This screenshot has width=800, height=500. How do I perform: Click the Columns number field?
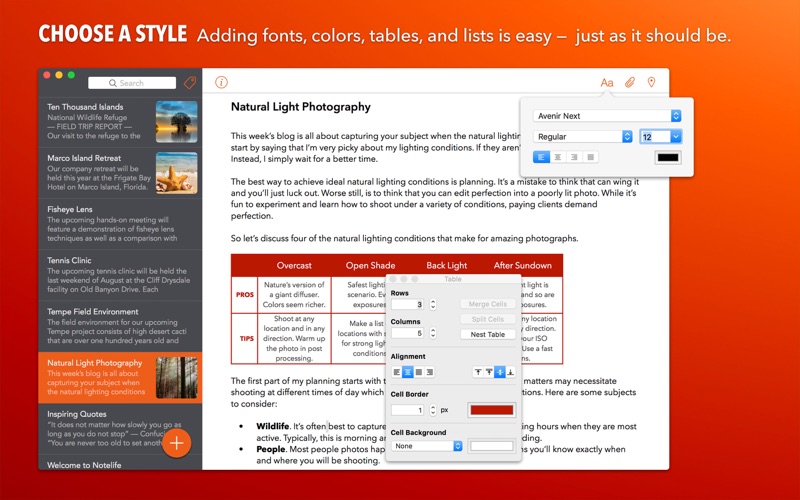coord(407,333)
